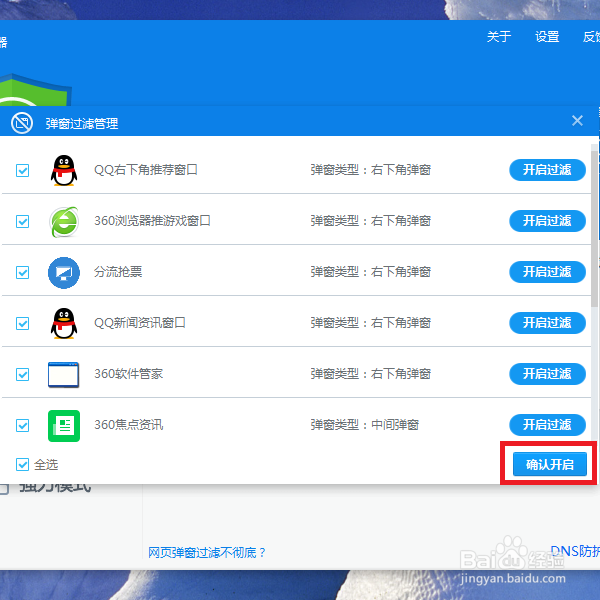
Task: Click 开启过滤 for 360浏览器推游戏窗口
Action: point(547,221)
